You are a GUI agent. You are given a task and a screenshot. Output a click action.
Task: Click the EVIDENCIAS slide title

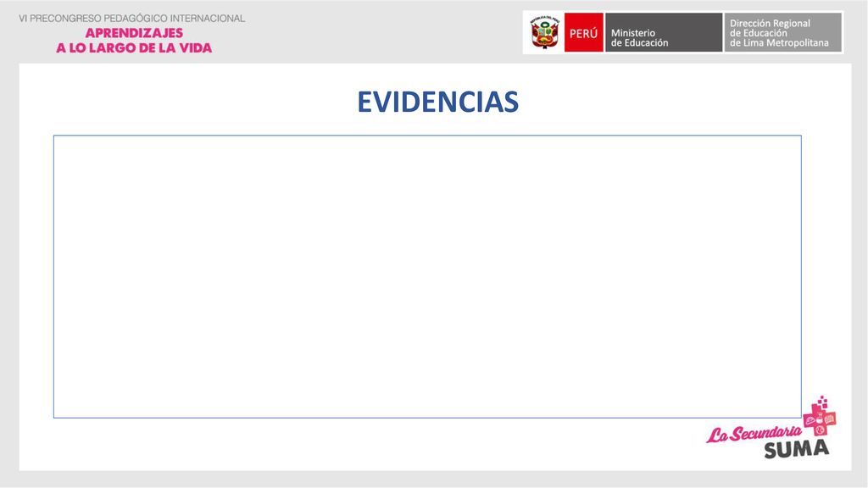[437, 102]
